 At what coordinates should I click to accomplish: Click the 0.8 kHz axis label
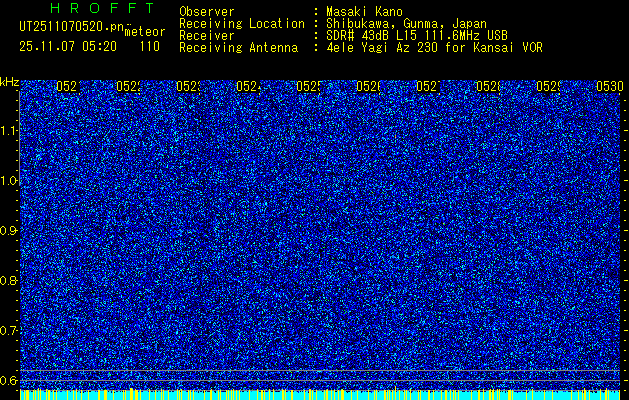(10, 280)
